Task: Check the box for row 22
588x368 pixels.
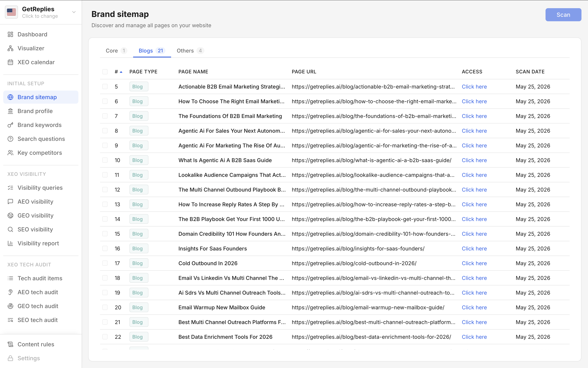Action: coord(105,337)
